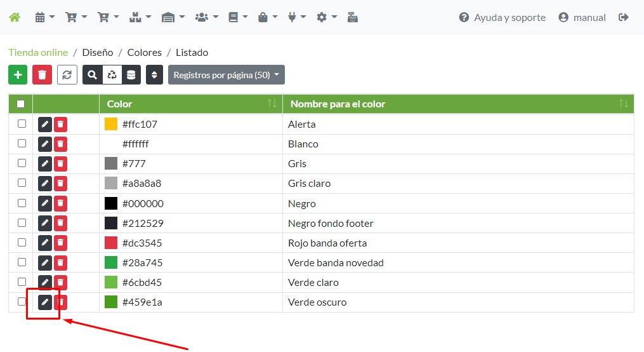Delete the Rojo banda oferta row
This screenshot has width=644, height=352.
[60, 243]
